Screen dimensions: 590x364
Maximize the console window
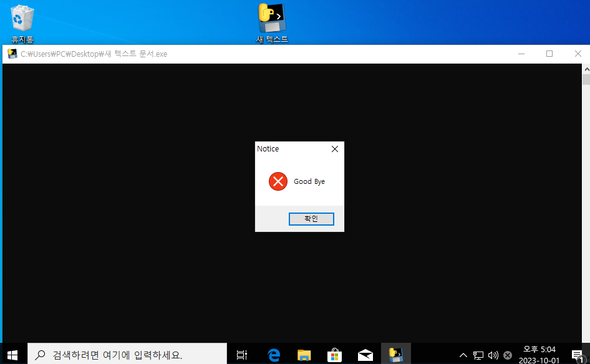(549, 54)
